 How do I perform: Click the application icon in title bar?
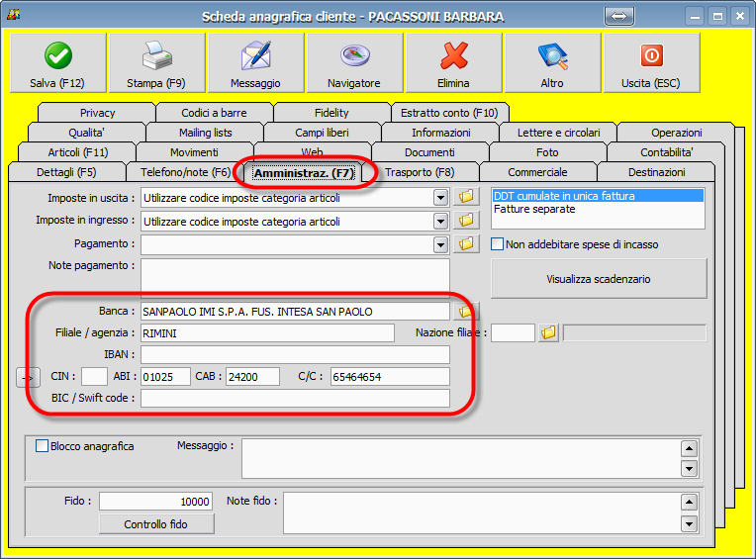(14, 15)
